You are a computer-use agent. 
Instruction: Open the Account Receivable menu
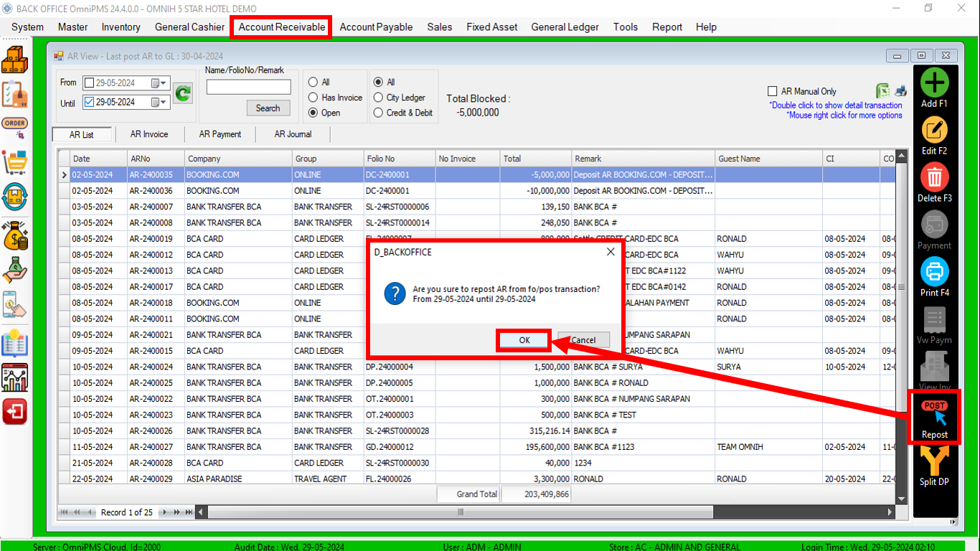click(x=282, y=27)
